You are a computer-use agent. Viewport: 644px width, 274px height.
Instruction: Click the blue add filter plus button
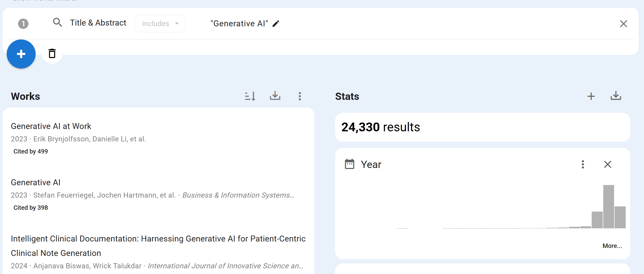[21, 54]
